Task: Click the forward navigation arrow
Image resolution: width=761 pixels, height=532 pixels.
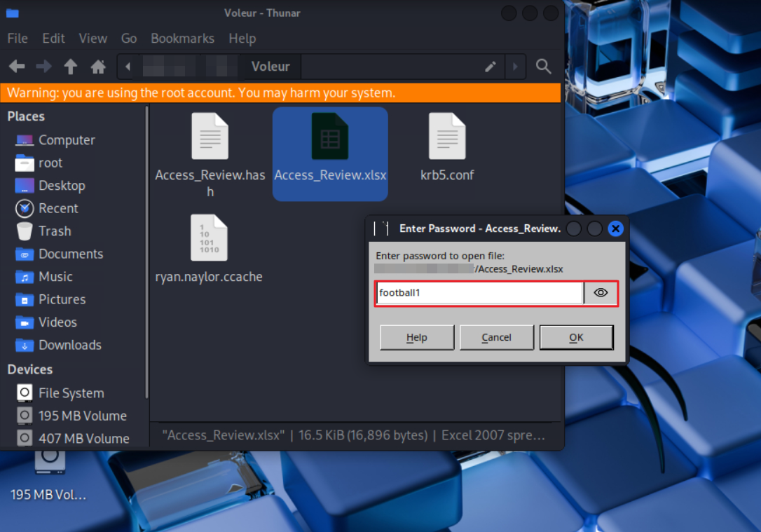Action: point(43,67)
